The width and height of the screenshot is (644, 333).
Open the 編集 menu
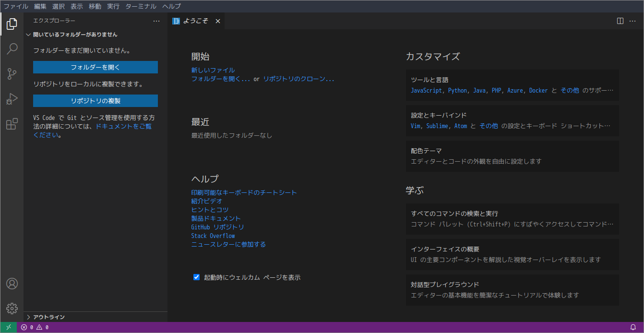point(40,6)
